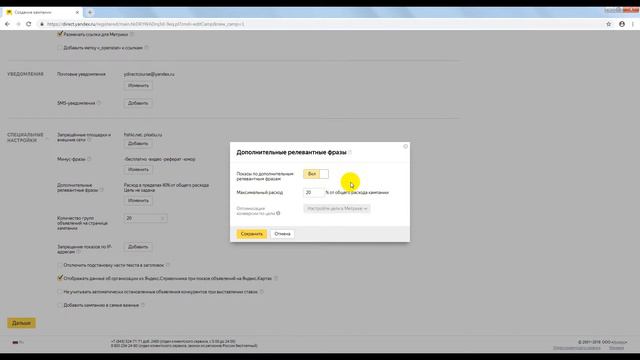Click the yellow Дальше button
The height and width of the screenshot is (360, 640).
pos(21,323)
